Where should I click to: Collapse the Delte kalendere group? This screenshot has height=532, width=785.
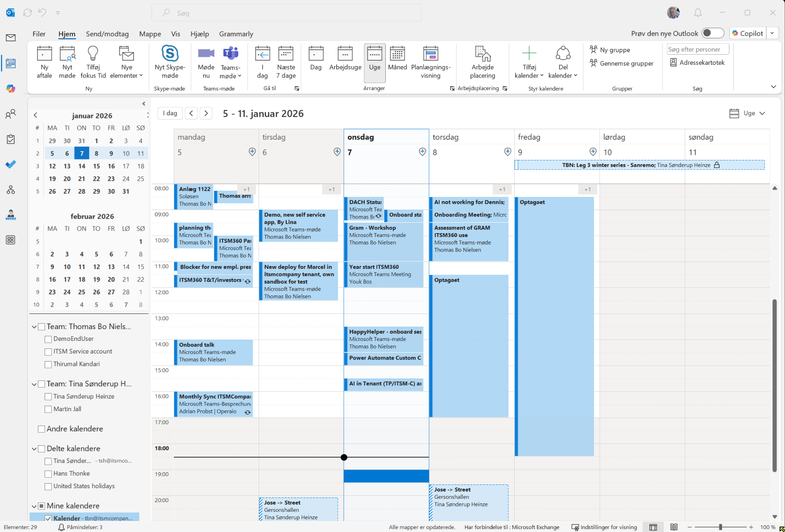pos(34,449)
